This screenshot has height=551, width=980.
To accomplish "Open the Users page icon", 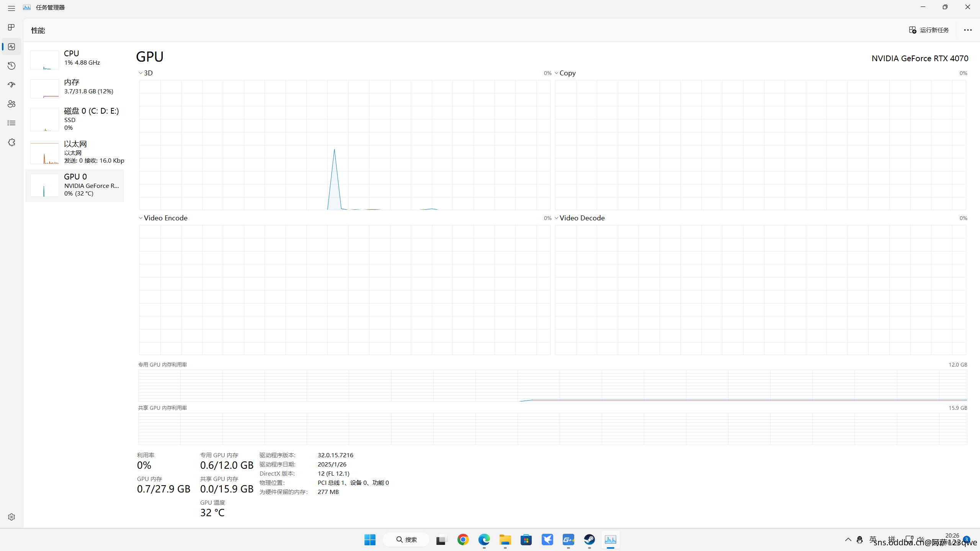I will tap(11, 104).
